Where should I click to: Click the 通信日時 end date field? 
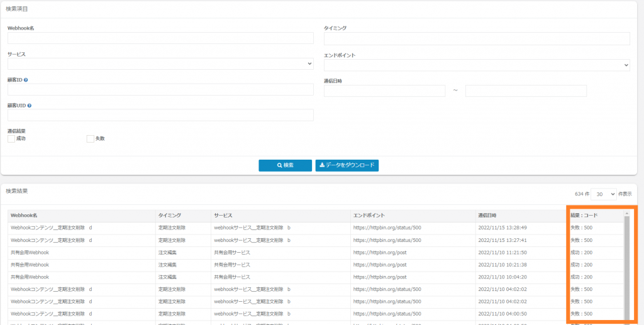point(526,91)
